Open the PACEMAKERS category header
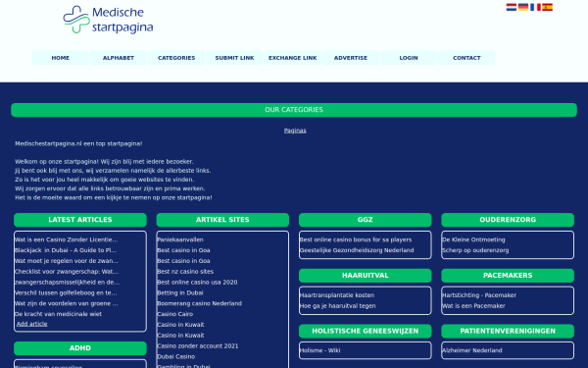Viewport: 588px width, 368px height. point(508,275)
